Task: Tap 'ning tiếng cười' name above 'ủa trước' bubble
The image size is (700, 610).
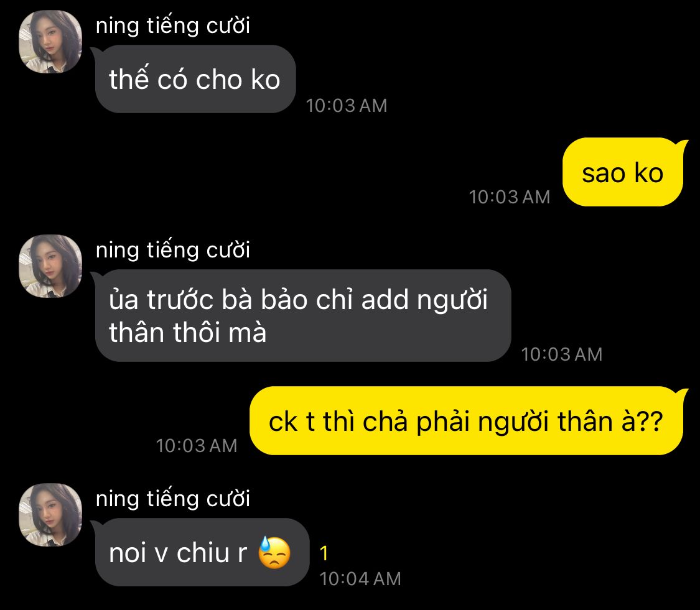Action: coord(173,250)
